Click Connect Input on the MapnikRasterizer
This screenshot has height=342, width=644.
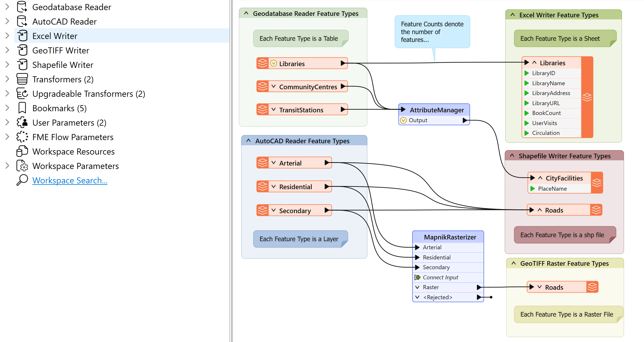pyautogui.click(x=440, y=277)
